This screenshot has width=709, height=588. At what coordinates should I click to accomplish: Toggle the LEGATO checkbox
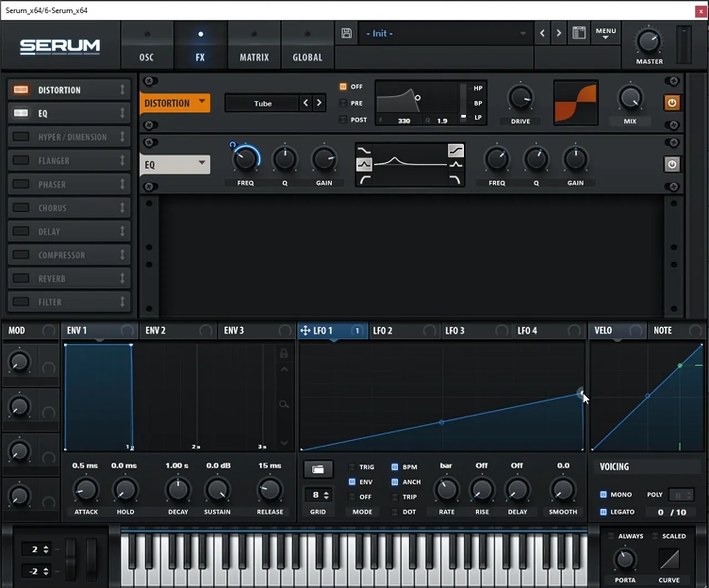pos(604,512)
